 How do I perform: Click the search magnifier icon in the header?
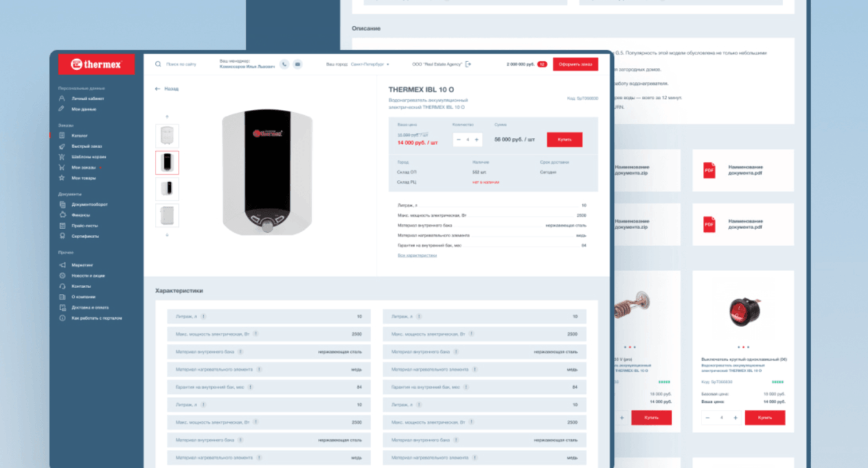click(158, 64)
